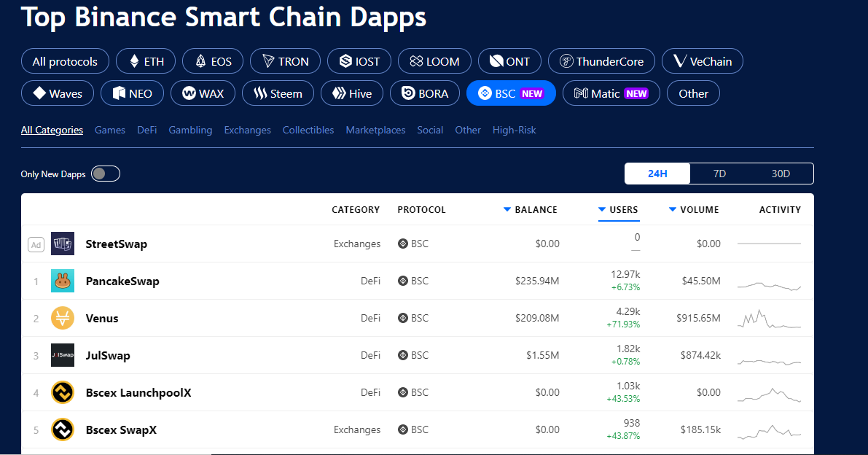The width and height of the screenshot is (868, 455).
Task: Sort table by Volume column arrow
Action: [x=673, y=210]
